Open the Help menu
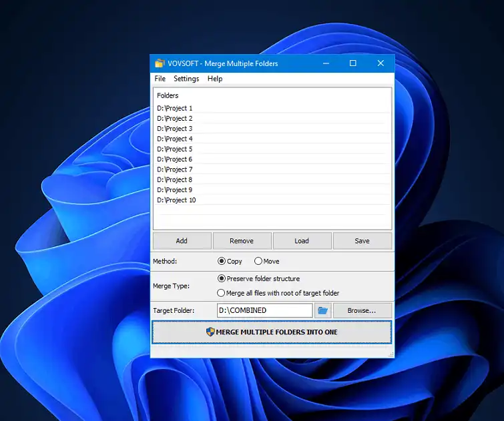The image size is (504, 421). (x=215, y=79)
